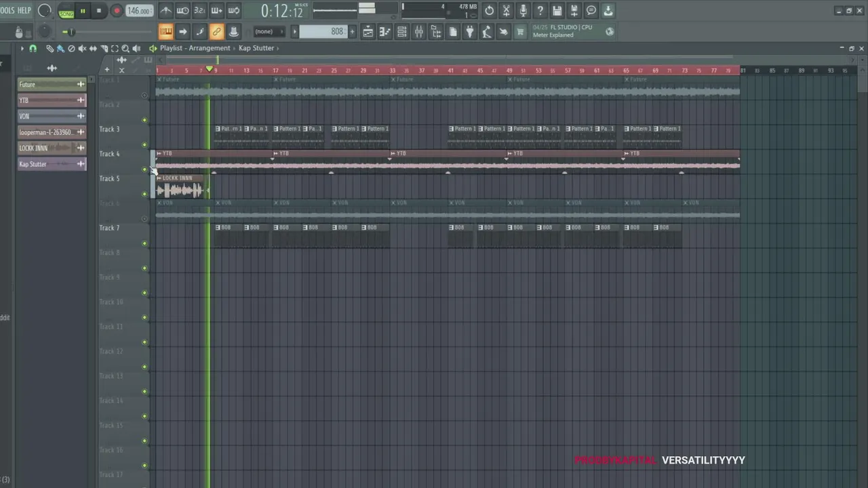
Task: Open the project picker pages icon
Action: (x=452, y=31)
